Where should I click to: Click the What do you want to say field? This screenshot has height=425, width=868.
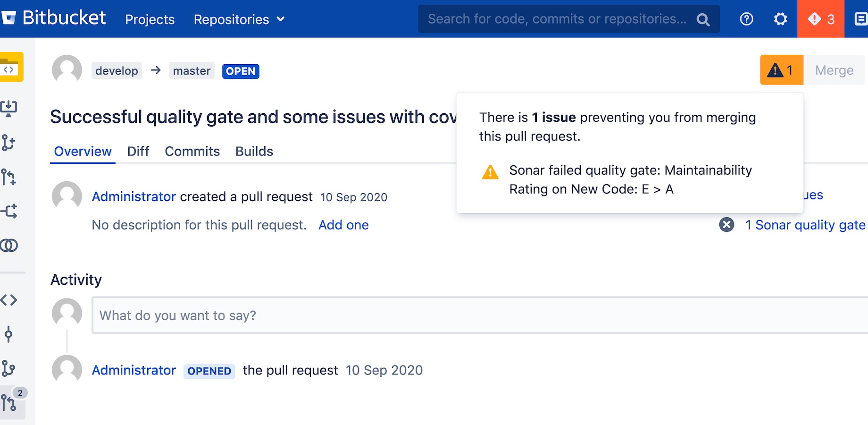(x=480, y=315)
